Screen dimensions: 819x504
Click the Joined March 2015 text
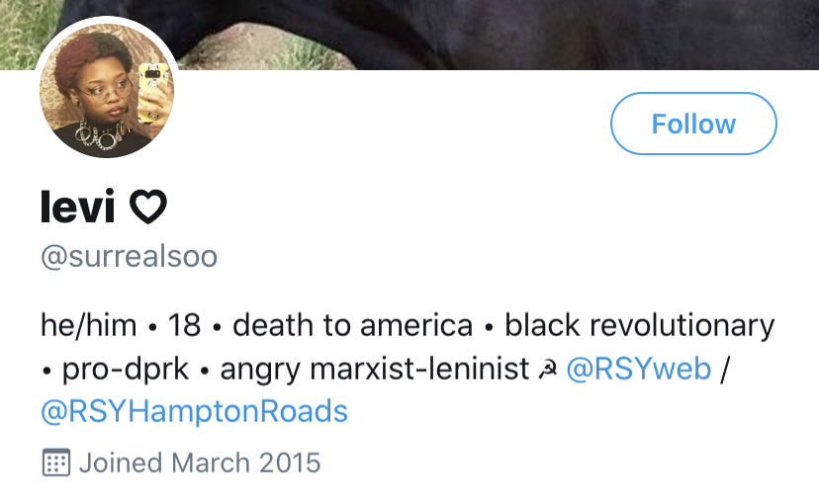[200, 462]
